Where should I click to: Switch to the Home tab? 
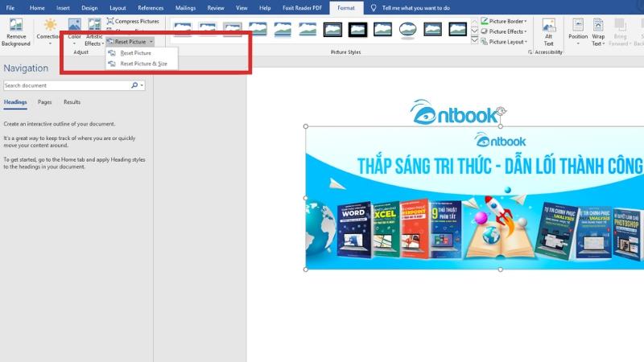point(37,8)
